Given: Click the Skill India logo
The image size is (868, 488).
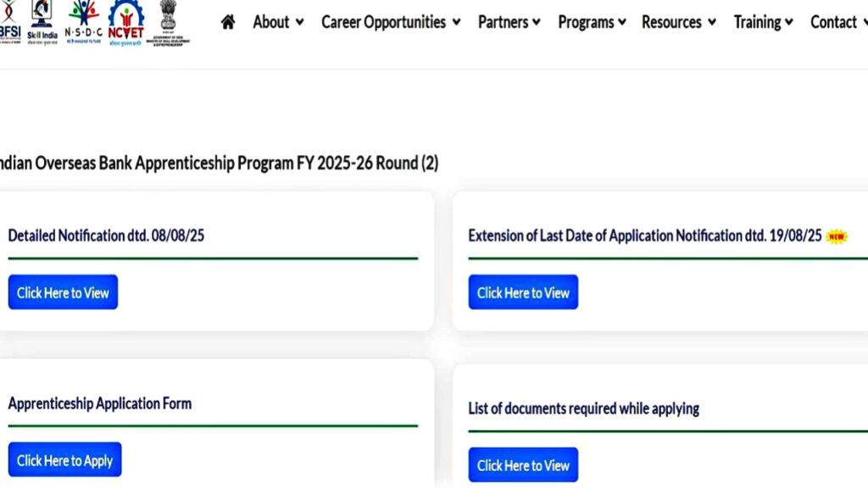Looking at the screenshot, I should coord(42,22).
